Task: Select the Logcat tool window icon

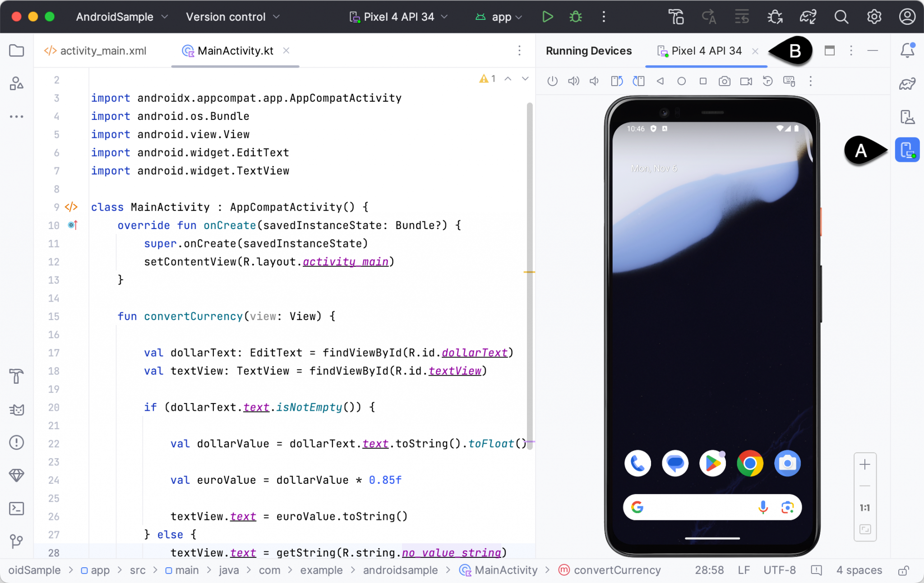Action: 17,409
